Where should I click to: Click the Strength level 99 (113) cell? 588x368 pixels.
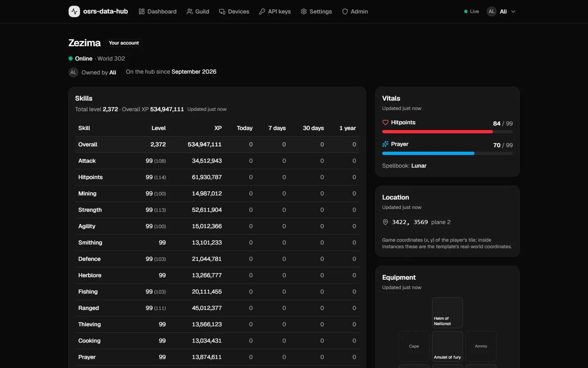tap(156, 210)
